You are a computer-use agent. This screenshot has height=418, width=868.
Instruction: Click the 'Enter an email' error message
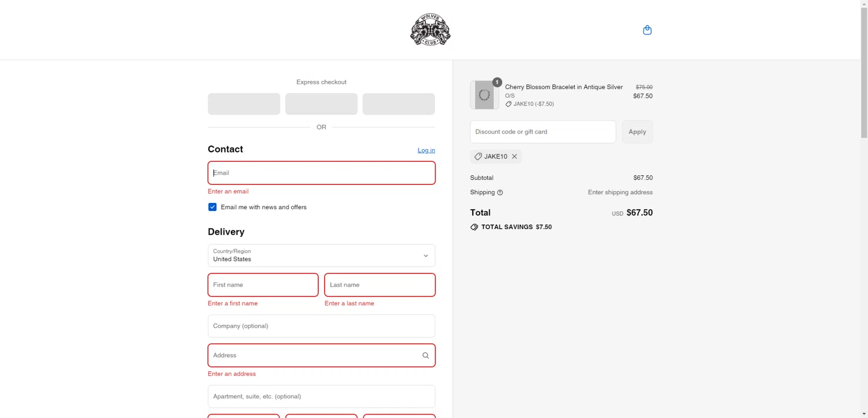pyautogui.click(x=228, y=191)
